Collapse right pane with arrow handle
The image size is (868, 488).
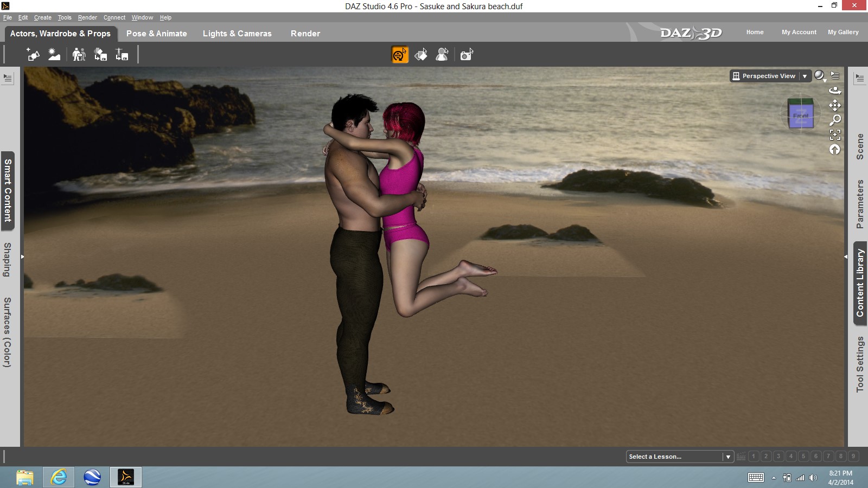846,256
